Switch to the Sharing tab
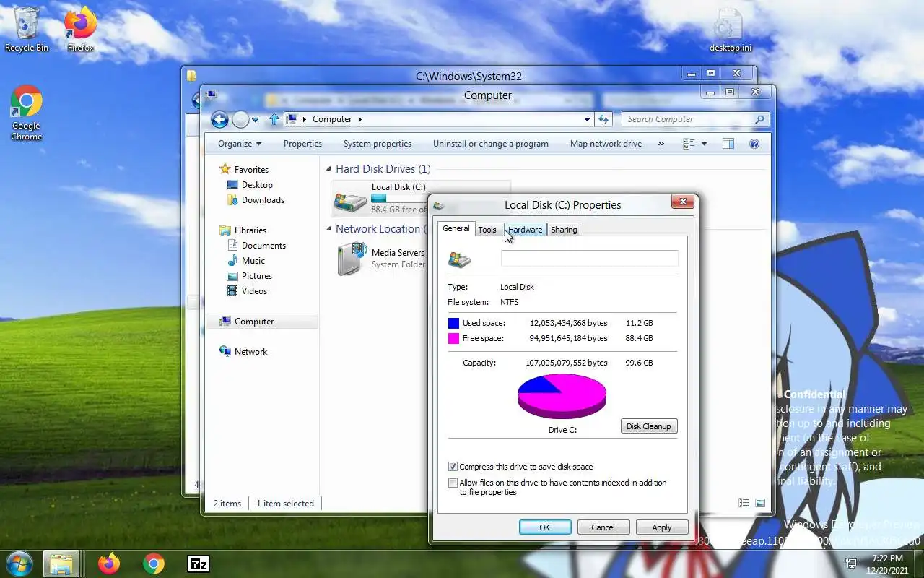The width and height of the screenshot is (924, 578). click(x=564, y=230)
